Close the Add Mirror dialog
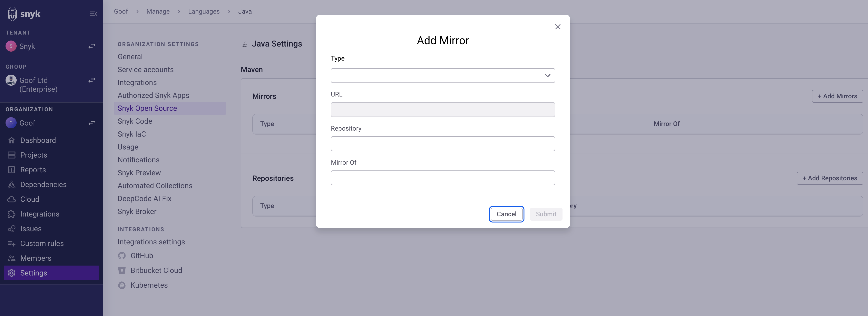868x316 pixels. (558, 26)
